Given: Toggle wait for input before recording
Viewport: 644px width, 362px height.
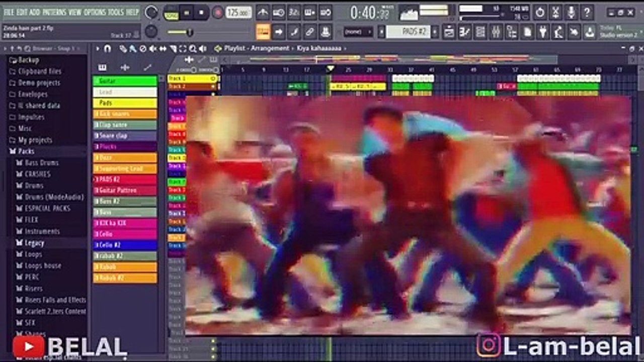Looking at the screenshot, I should tap(278, 12).
